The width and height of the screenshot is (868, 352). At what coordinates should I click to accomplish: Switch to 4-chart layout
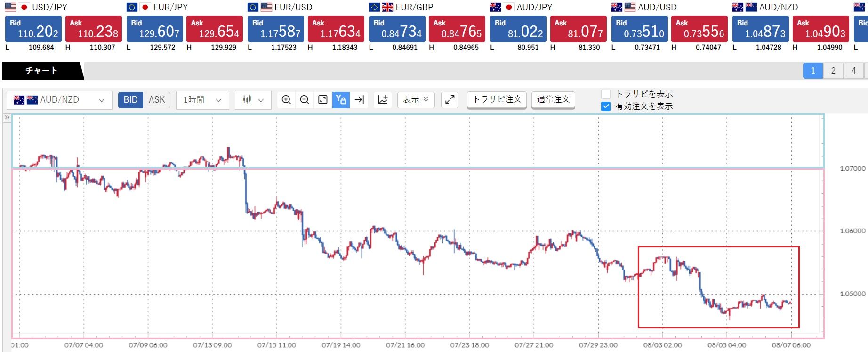point(853,71)
